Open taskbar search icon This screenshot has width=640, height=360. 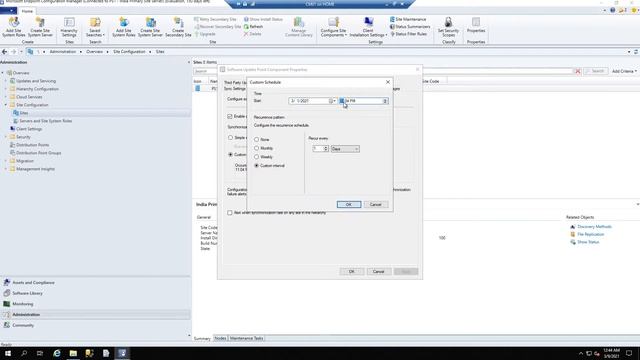[24, 353]
